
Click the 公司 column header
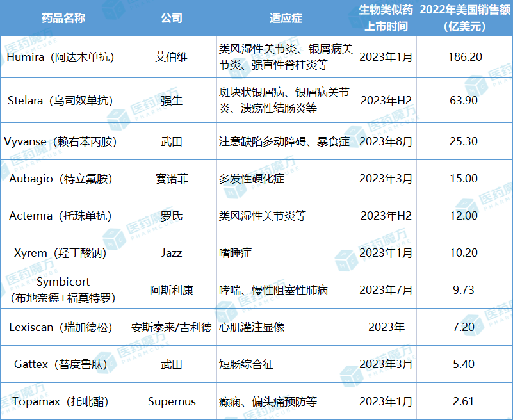[172, 18]
